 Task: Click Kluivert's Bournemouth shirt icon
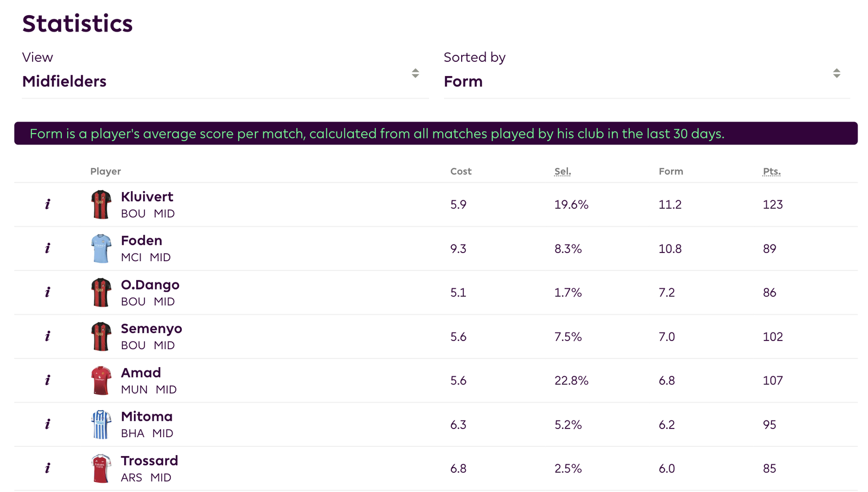[x=101, y=204]
